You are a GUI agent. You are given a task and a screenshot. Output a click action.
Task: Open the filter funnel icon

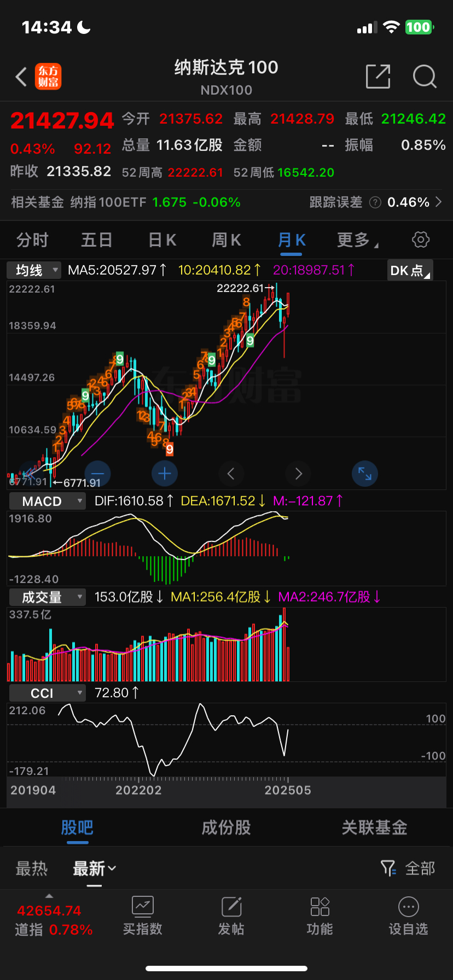388,868
